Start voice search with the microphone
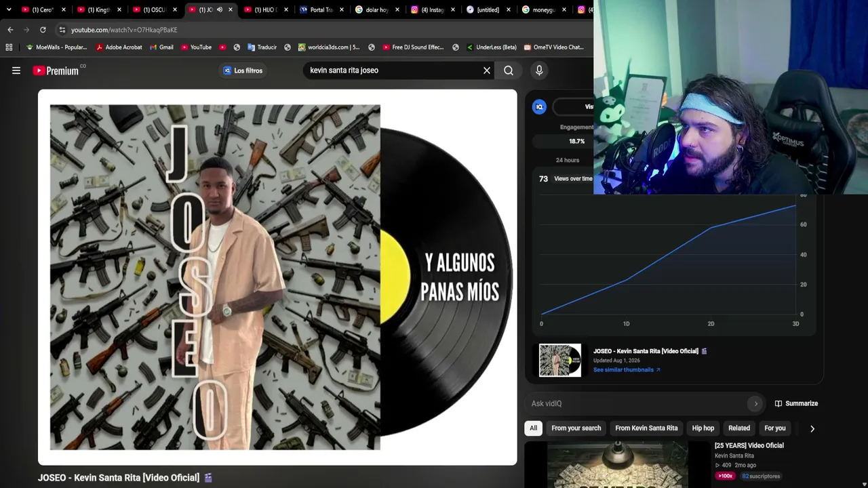868x488 pixels. tap(539, 70)
